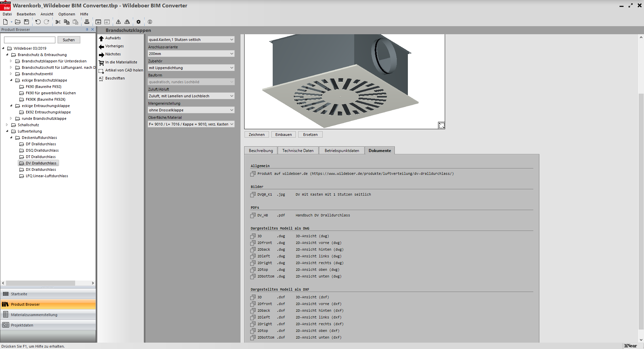Click the 3D diffuser preview image
Viewport: 644px width, 349px height.
click(344, 82)
